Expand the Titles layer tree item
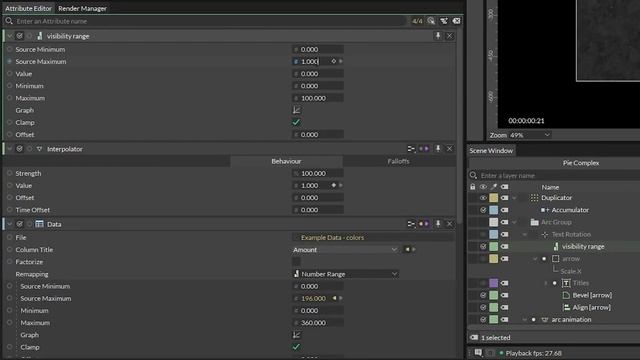This screenshot has height=360, width=640. pos(546,283)
